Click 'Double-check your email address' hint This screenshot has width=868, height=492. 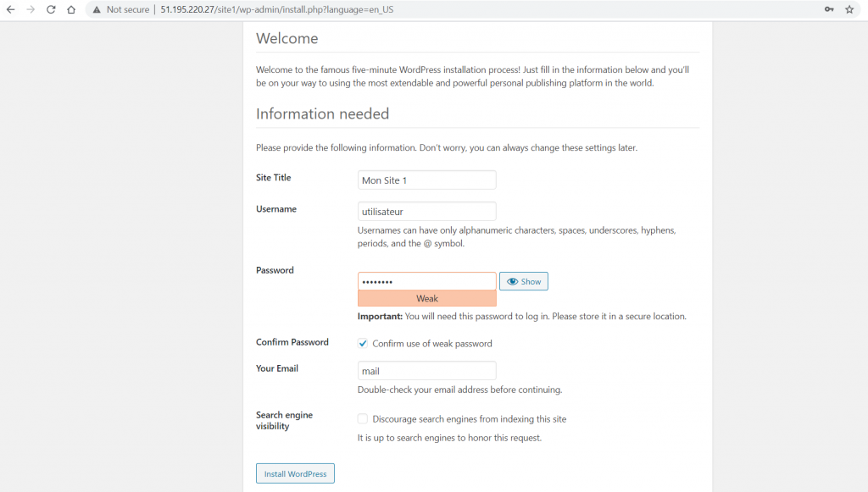[x=459, y=390]
